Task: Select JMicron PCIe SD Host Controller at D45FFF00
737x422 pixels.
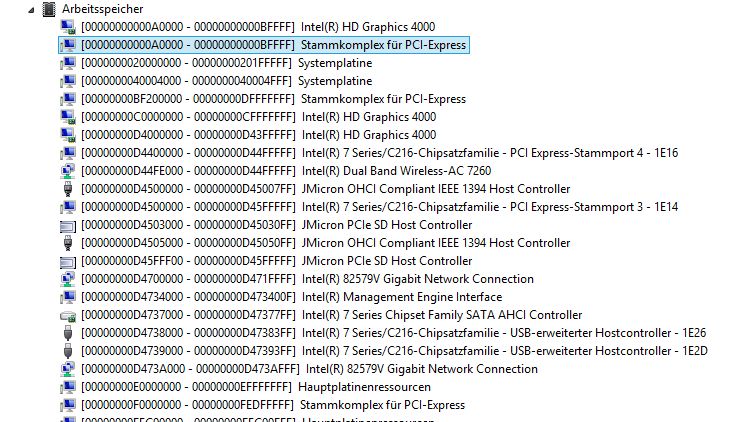Action: pyautogui.click(x=276, y=261)
